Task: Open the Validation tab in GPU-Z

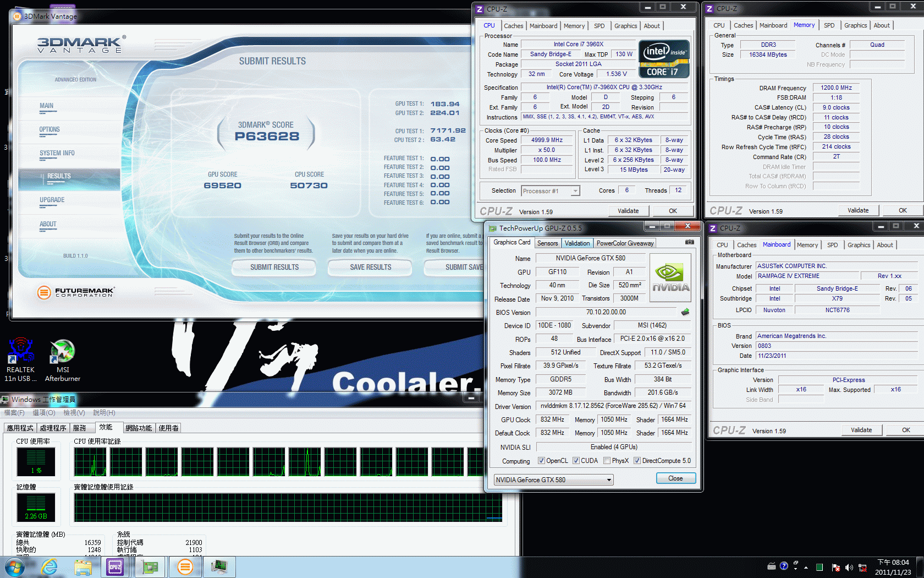Action: point(577,243)
